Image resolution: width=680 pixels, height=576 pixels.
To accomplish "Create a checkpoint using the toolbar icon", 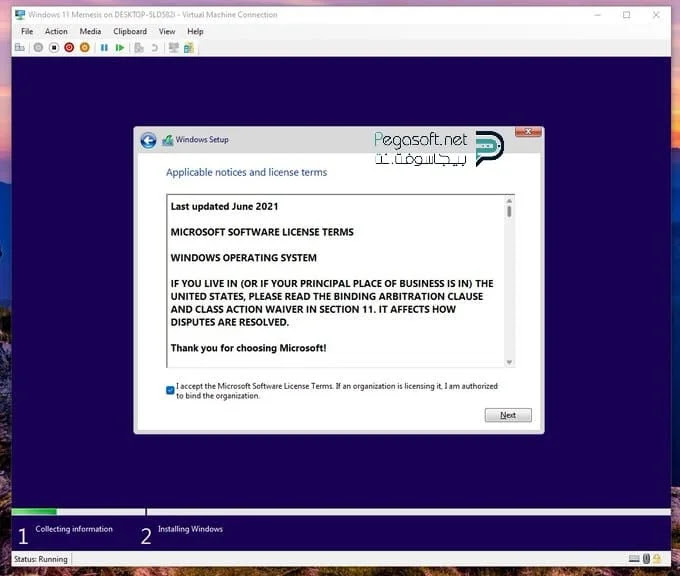I will click(139, 48).
